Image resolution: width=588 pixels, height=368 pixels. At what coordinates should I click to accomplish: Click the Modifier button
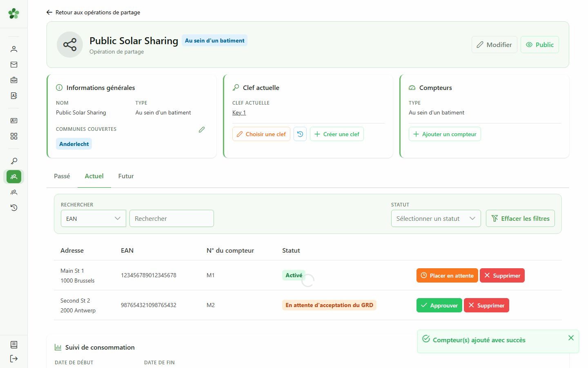(494, 45)
